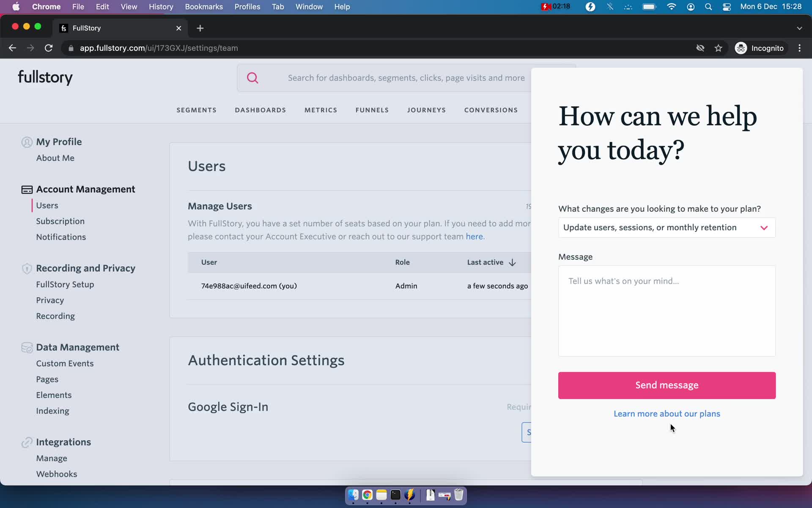Open the History menu
812x508 pixels.
(161, 7)
